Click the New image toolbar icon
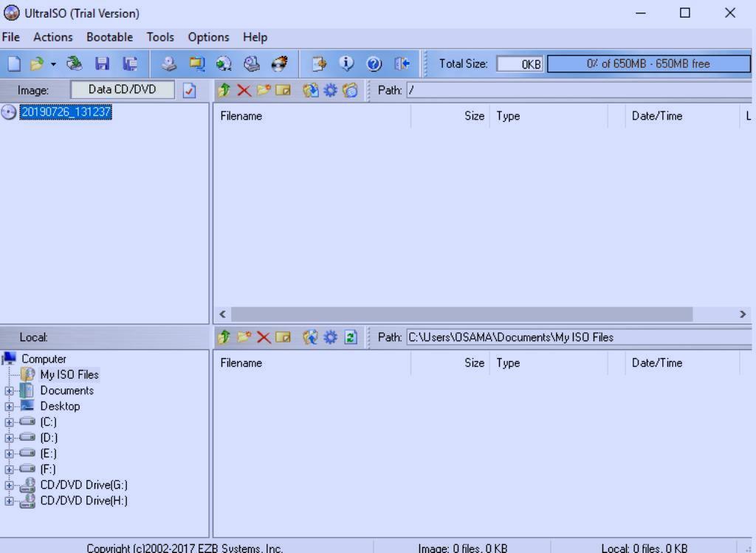Image resolution: width=756 pixels, height=553 pixels. coord(14,63)
